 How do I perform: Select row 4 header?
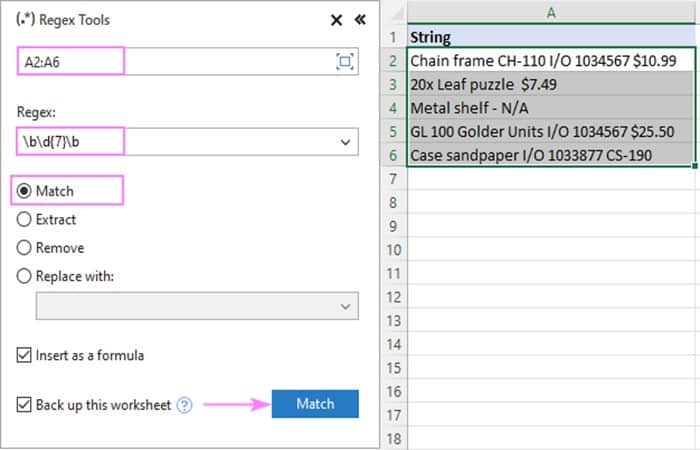[393, 108]
